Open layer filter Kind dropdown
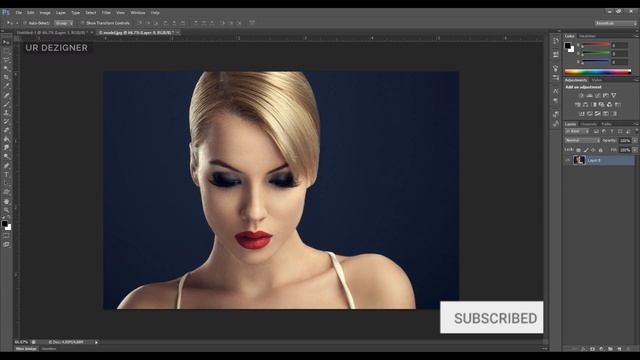The width and height of the screenshot is (640, 360). point(577,131)
